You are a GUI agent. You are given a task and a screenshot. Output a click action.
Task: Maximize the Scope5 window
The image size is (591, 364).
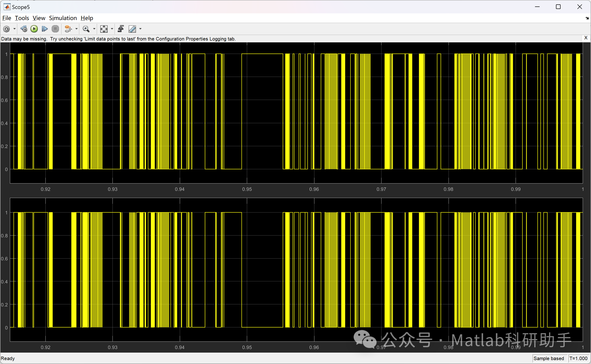[x=558, y=7]
